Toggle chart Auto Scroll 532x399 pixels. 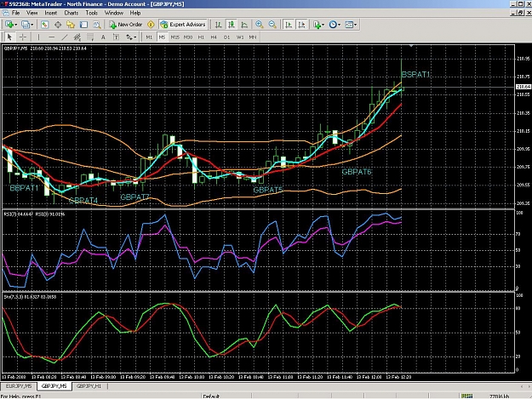(289, 25)
